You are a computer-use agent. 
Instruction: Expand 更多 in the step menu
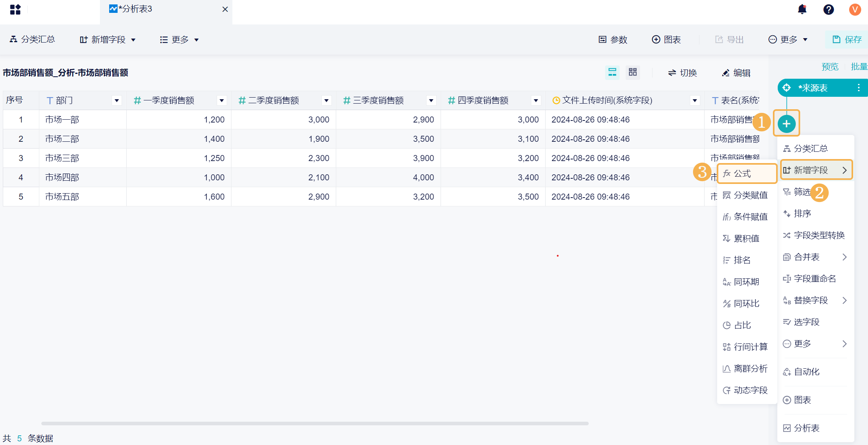pos(815,343)
